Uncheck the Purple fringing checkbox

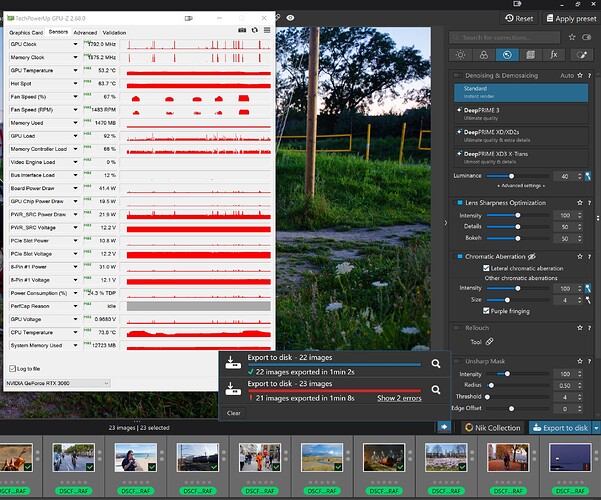pyautogui.click(x=487, y=311)
